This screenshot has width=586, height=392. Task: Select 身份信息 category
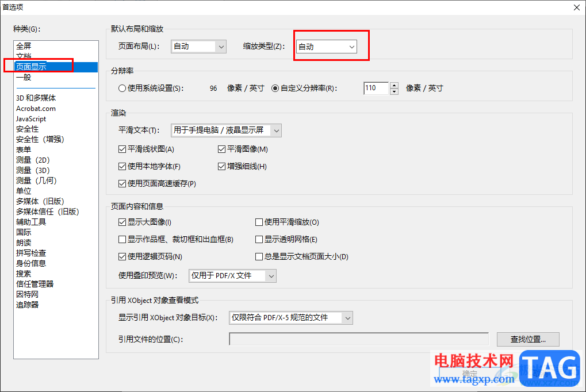[31, 263]
